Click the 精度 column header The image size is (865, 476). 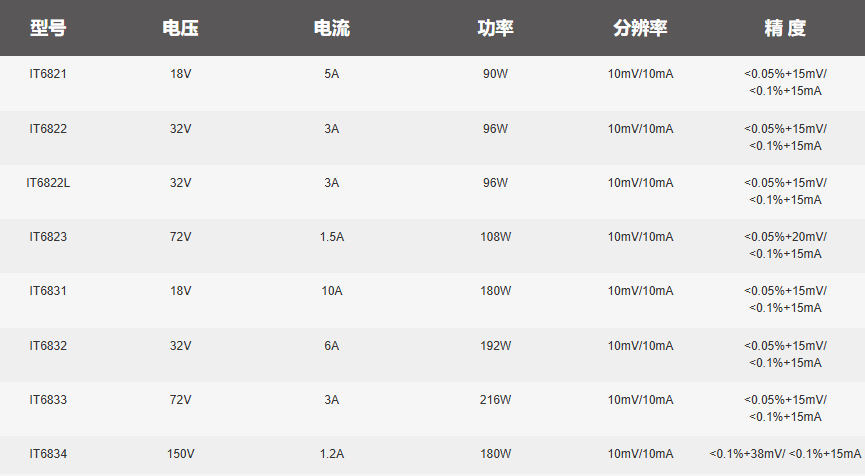click(x=785, y=28)
